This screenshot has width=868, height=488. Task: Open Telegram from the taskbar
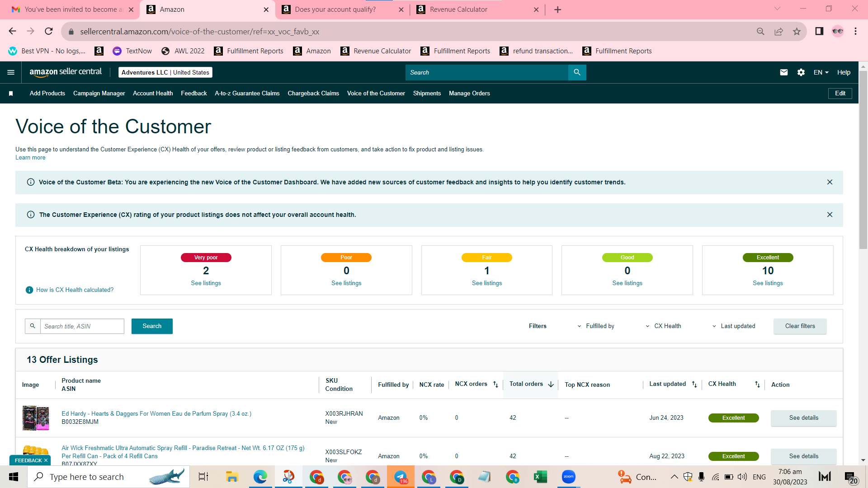[401, 477]
